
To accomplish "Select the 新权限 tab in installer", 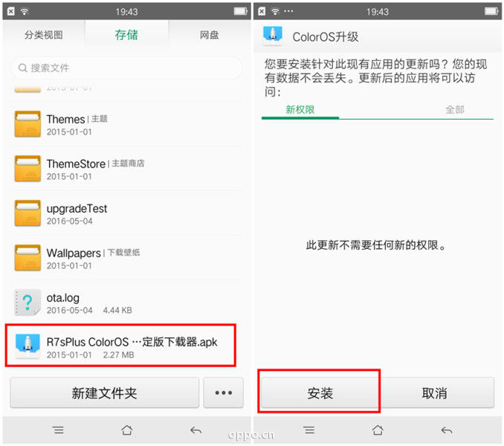I will pos(300,110).
